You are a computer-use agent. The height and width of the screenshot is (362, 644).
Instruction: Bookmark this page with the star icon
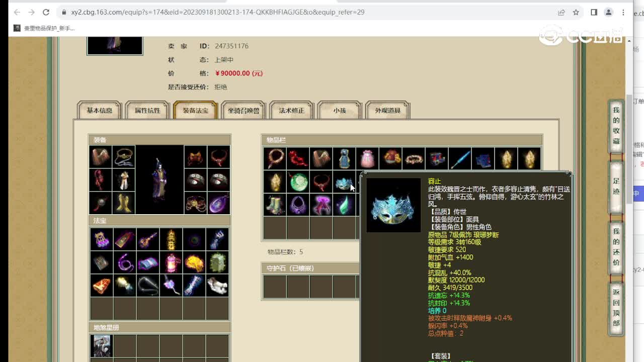576,12
